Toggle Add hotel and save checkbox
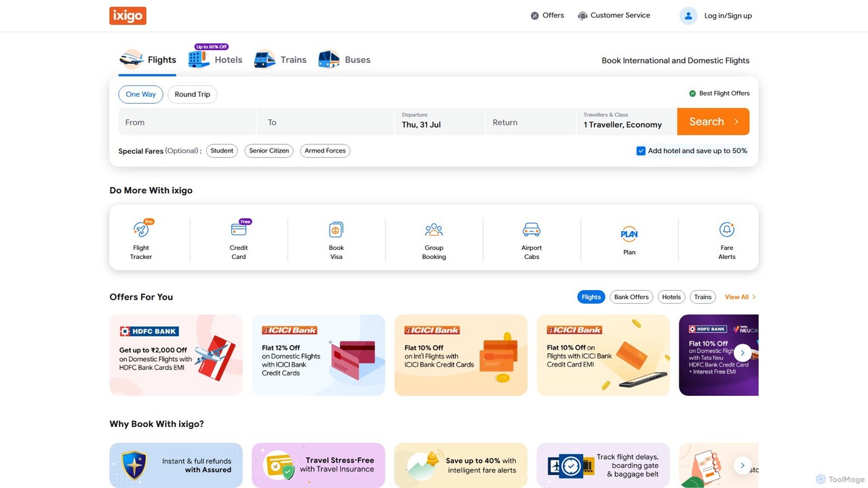 pos(641,151)
